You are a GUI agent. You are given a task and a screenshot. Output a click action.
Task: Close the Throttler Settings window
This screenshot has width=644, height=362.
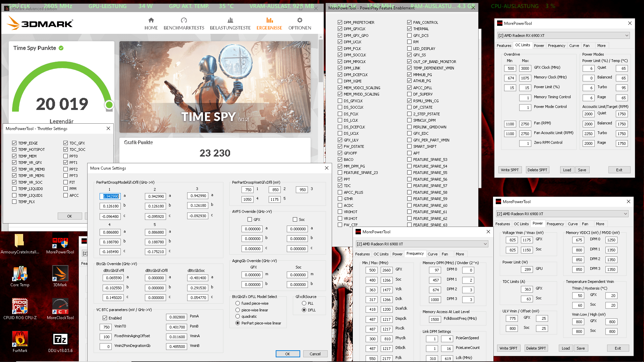108,128
